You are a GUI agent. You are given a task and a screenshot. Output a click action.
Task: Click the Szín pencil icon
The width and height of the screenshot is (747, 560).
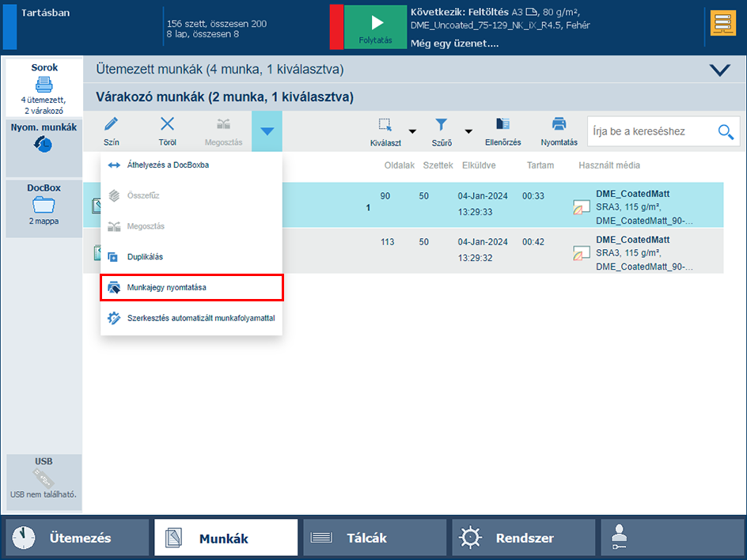111,124
